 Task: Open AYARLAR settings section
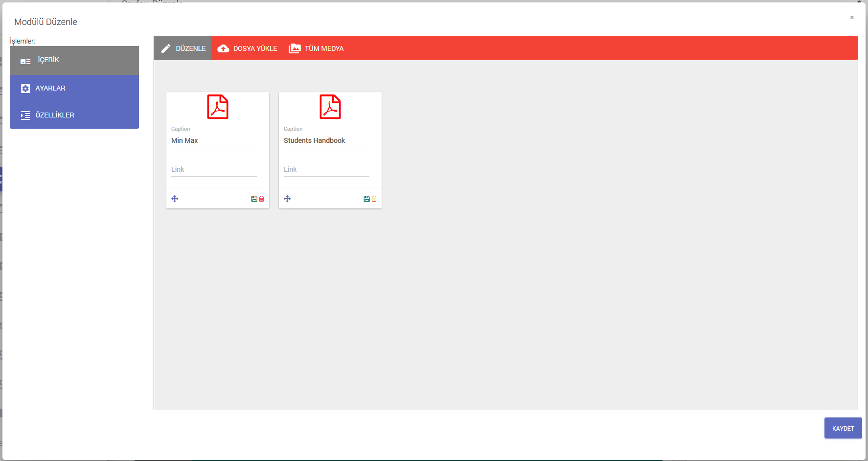(74, 88)
